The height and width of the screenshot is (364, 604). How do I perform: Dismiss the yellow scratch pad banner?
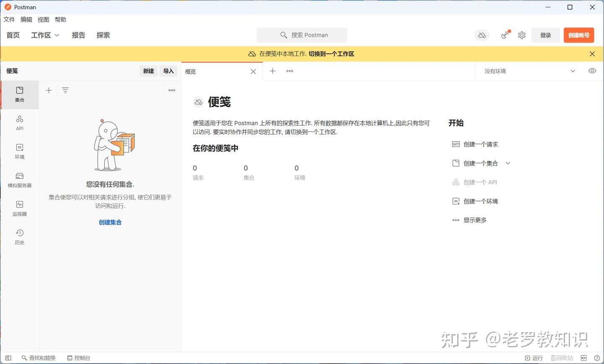(x=592, y=54)
